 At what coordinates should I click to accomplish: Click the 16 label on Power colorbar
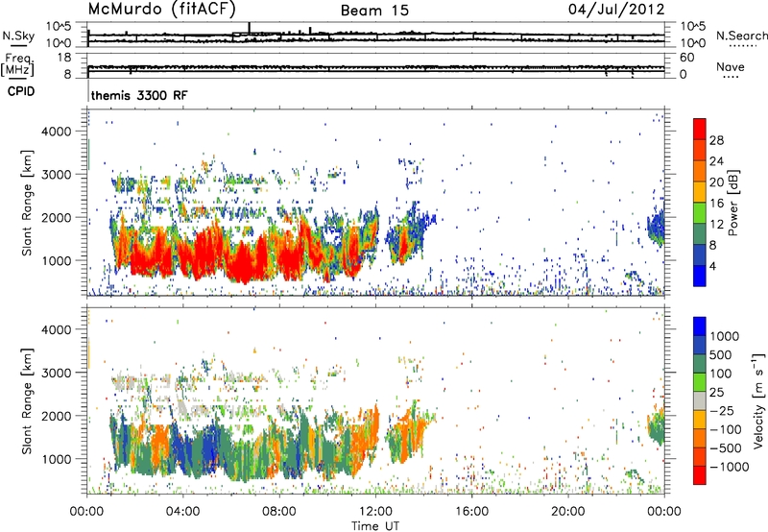pos(716,204)
